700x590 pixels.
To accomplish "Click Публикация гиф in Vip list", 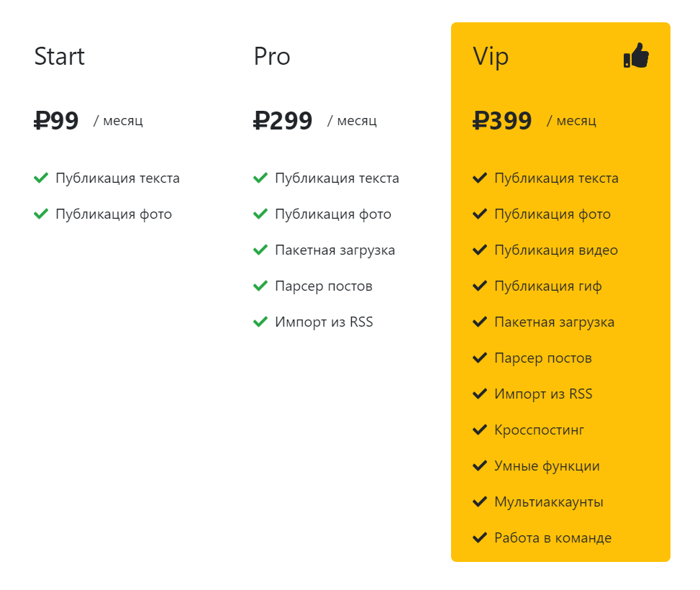I will coord(547,286).
